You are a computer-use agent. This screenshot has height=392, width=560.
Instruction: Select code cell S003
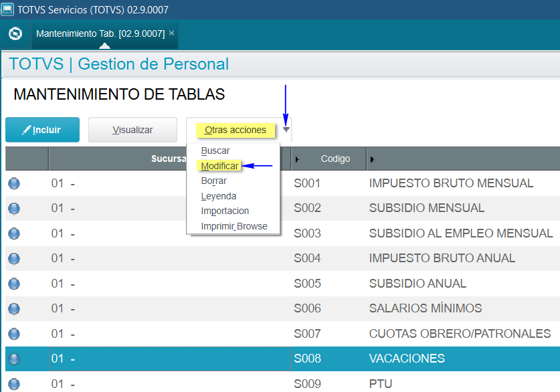(307, 233)
